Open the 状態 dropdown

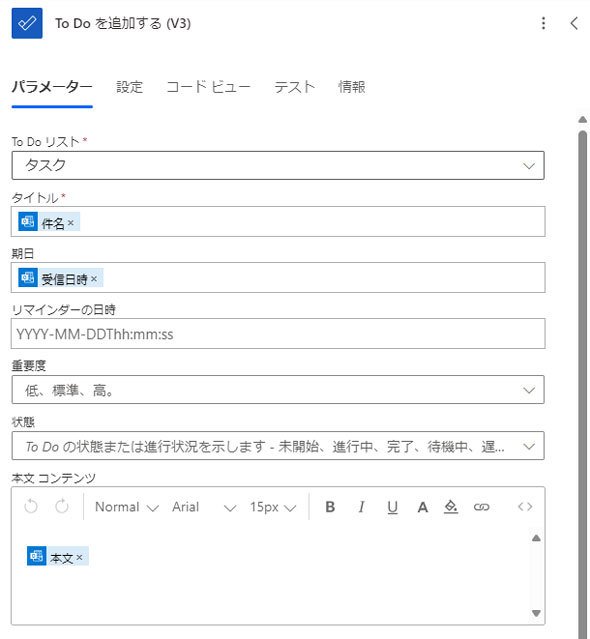click(x=278, y=446)
